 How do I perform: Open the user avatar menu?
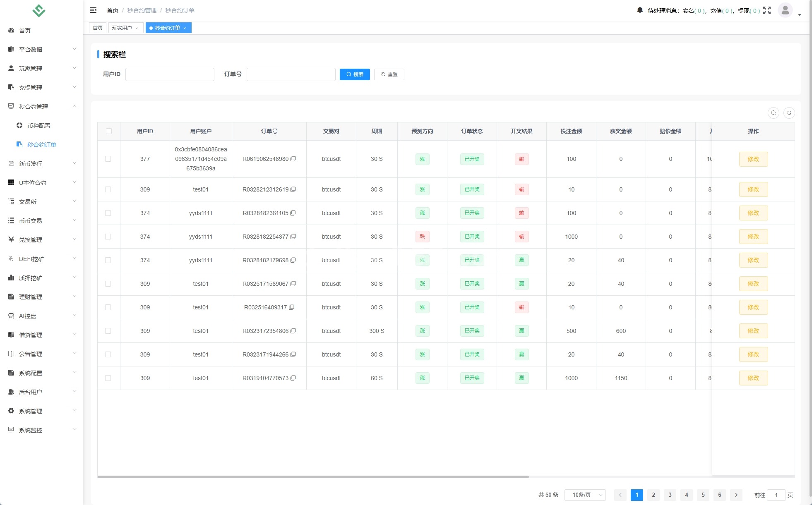785,10
